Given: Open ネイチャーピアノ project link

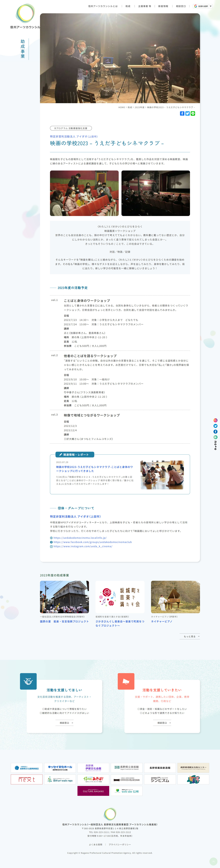Looking at the screenshot, I should point(162,621).
